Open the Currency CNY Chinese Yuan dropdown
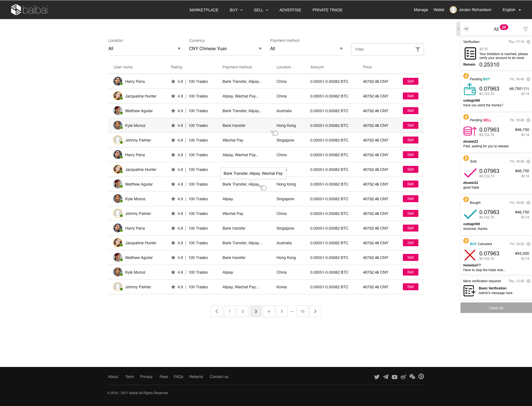Screen dimensions: 532x406 pos(225,49)
